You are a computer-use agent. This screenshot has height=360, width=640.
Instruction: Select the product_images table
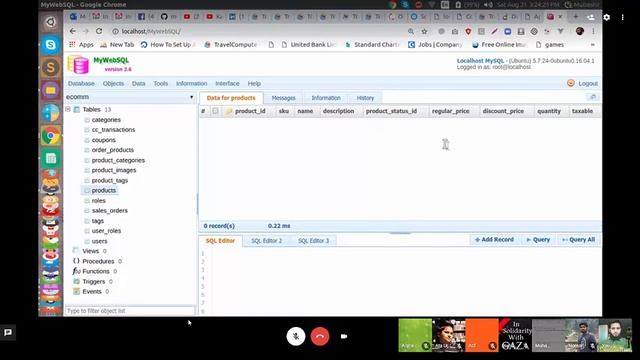tap(114, 170)
